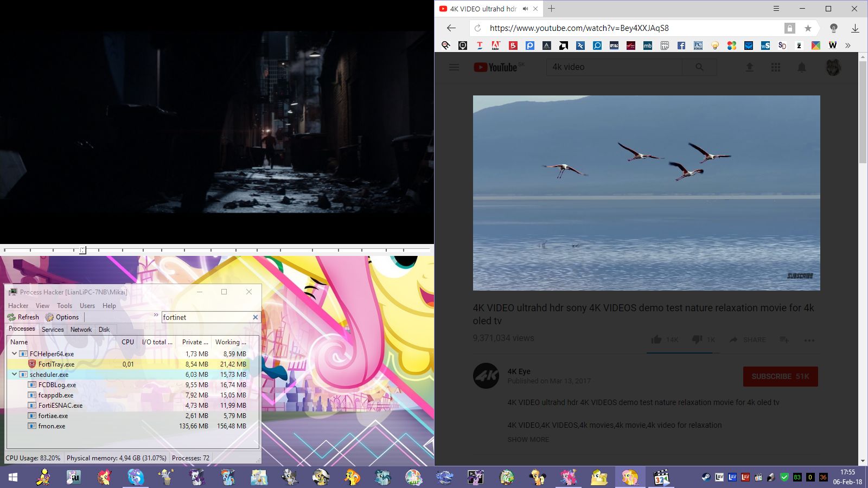Collapse the scheduler.exe process tree
The image size is (868, 488).
pos(15,374)
